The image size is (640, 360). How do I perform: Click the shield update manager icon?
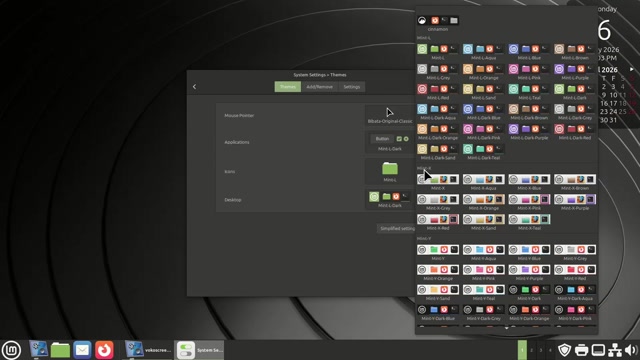(564, 350)
